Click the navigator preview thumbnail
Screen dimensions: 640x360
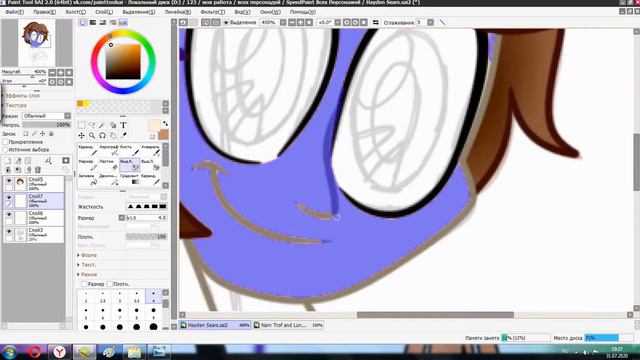36,43
